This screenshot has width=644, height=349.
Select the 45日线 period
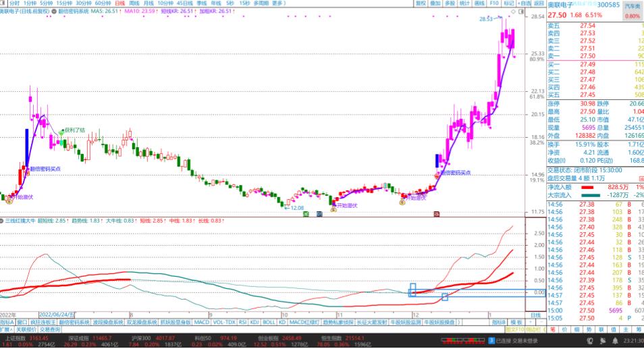click(x=184, y=3)
